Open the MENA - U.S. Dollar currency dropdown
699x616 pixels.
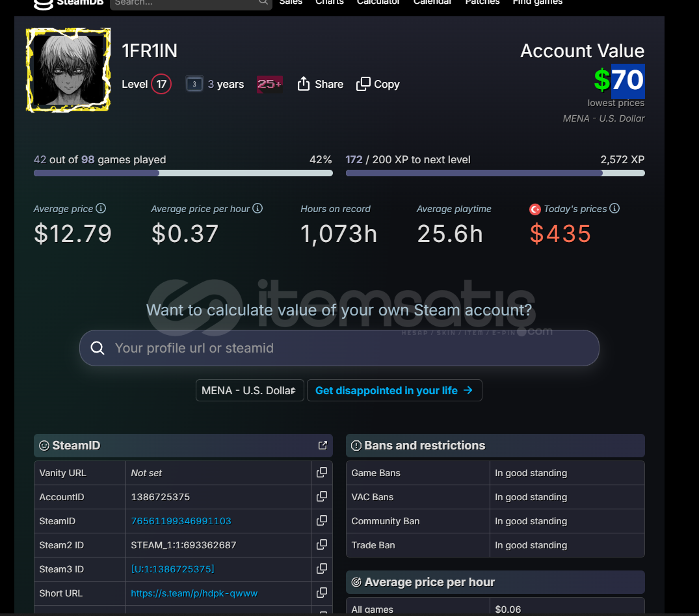click(250, 390)
